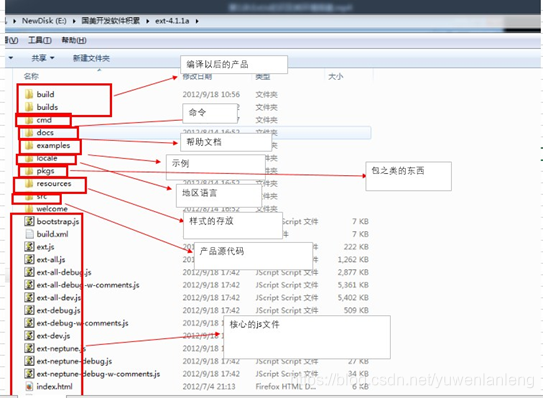Open the 帮助(H) menu
Screen dimensions: 543x398
74,41
